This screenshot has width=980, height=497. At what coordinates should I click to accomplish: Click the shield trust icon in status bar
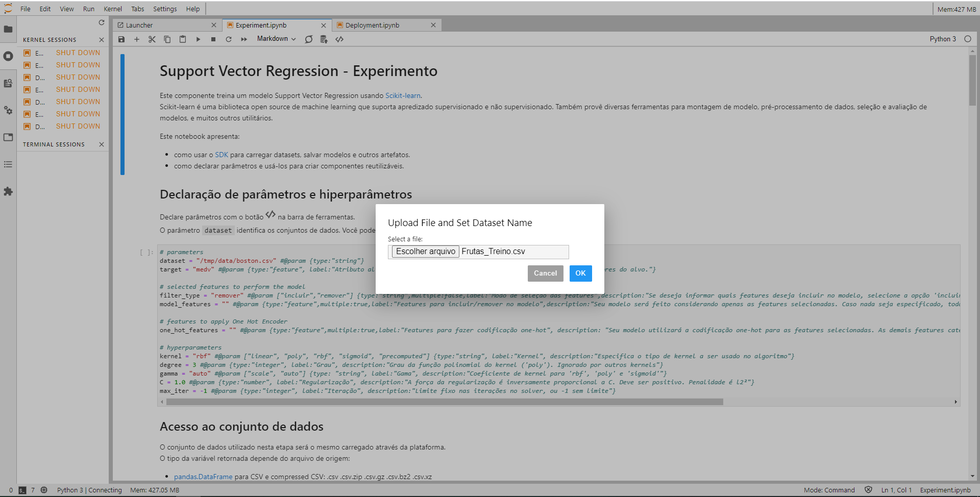pos(868,490)
